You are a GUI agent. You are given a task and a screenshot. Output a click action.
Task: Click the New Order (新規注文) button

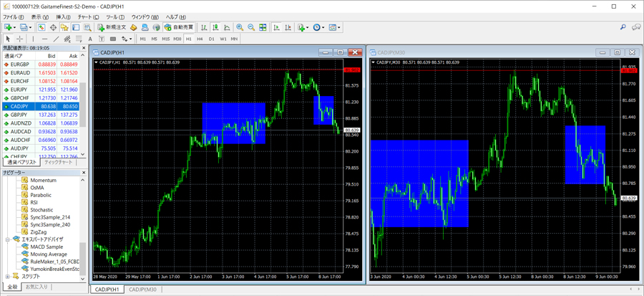click(112, 27)
